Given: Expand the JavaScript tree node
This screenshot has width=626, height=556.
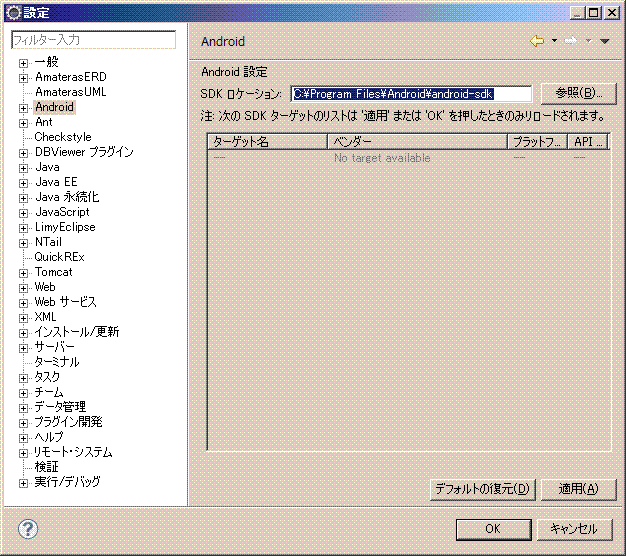Looking at the screenshot, I should [23, 213].
